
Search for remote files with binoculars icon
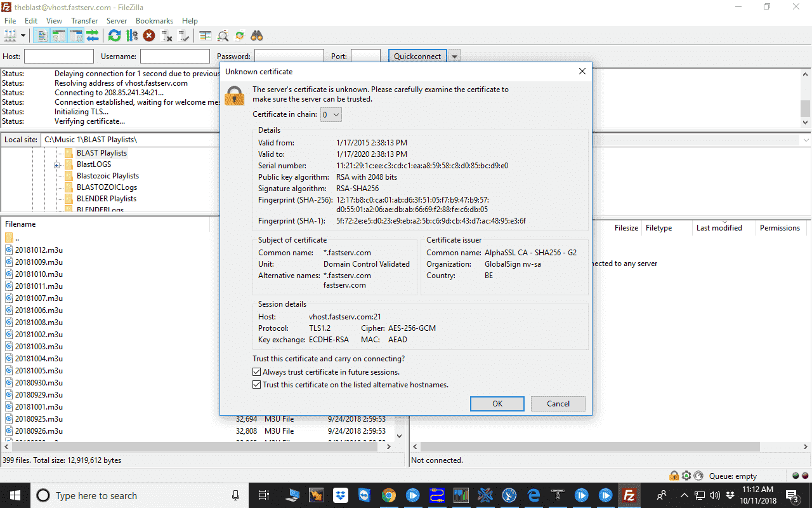coord(256,36)
